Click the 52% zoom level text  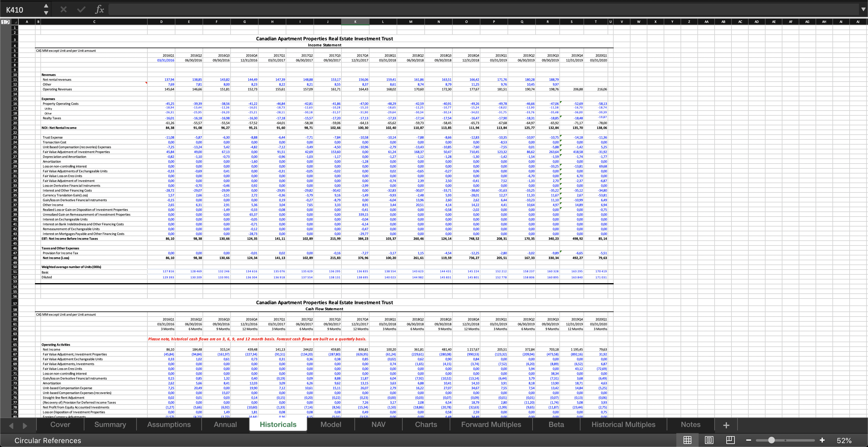(x=844, y=441)
